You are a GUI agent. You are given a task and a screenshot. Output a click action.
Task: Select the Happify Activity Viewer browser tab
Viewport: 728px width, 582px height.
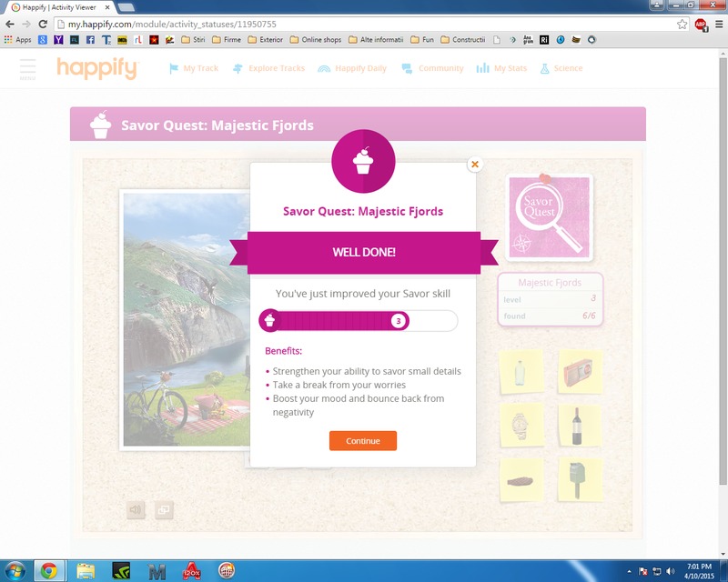pos(58,7)
